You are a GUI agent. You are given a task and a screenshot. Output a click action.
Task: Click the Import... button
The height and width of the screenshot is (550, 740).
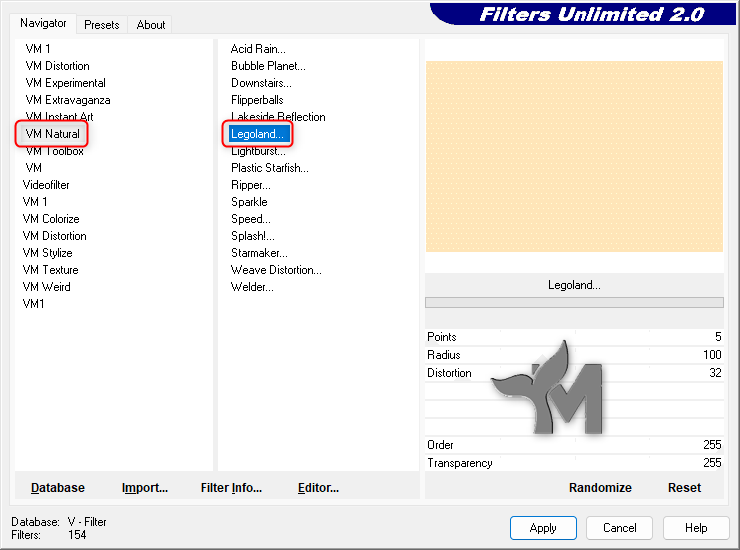[x=145, y=488]
